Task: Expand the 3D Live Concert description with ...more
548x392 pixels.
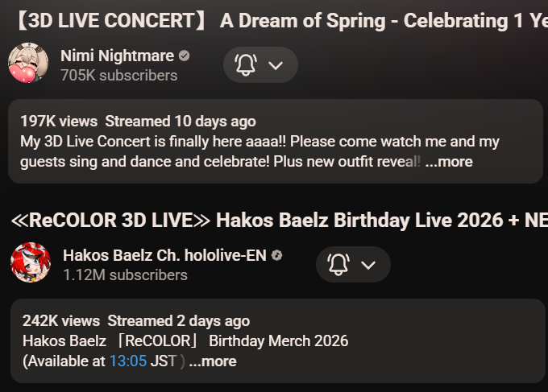Action: pyautogui.click(x=449, y=162)
